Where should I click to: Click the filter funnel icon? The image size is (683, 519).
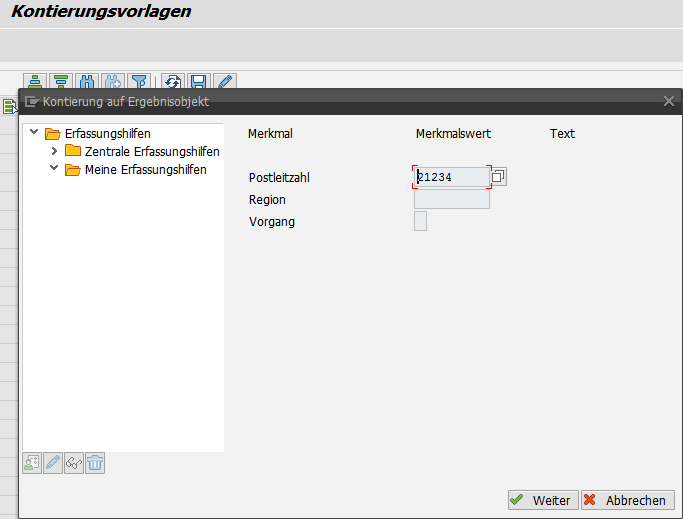[x=139, y=82]
